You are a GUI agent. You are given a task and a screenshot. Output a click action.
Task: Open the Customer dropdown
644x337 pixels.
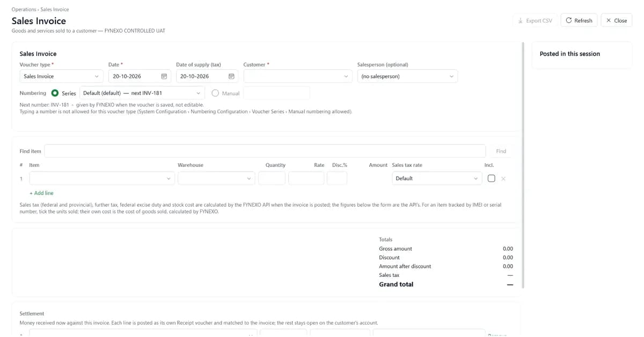[298, 76]
